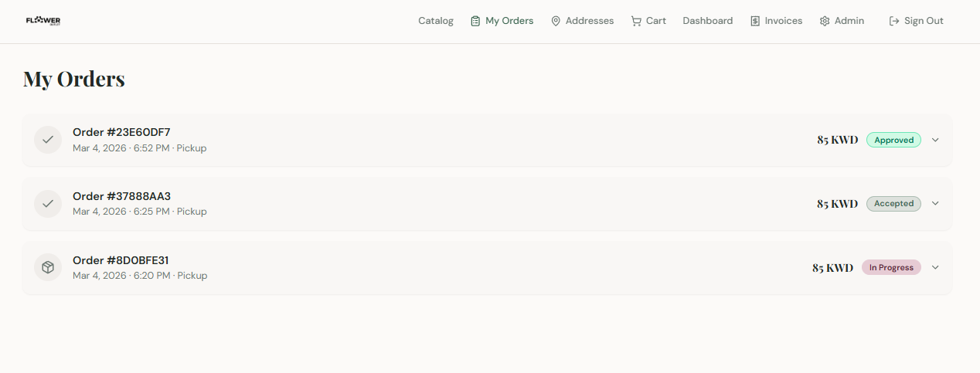Click the Approved status badge
This screenshot has width=980, height=373.
(x=893, y=140)
